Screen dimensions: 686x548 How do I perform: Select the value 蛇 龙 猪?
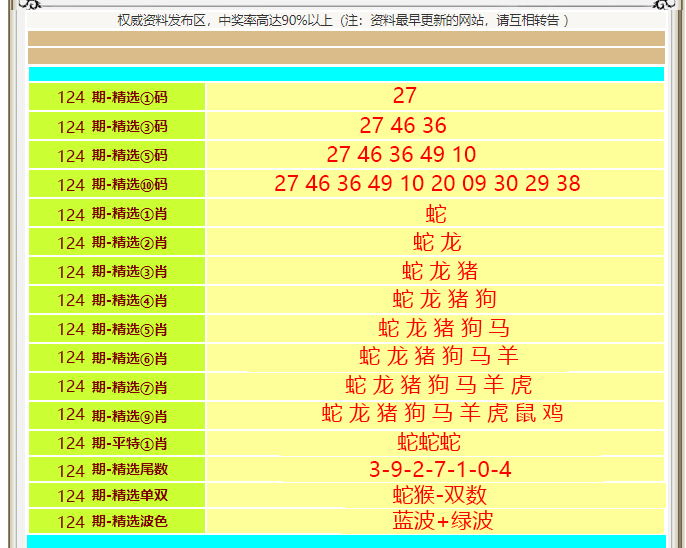[440, 271]
